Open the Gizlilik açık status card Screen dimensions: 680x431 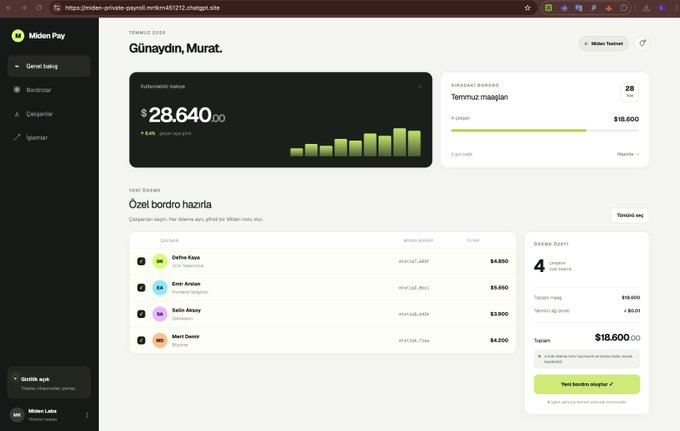tap(49, 383)
